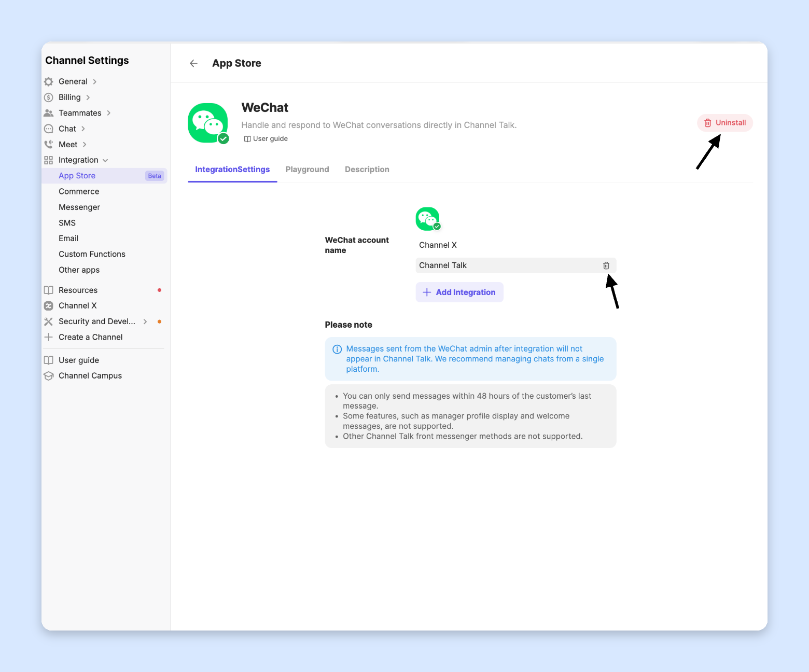809x672 pixels.
Task: Open the Description tab
Action: 367,170
